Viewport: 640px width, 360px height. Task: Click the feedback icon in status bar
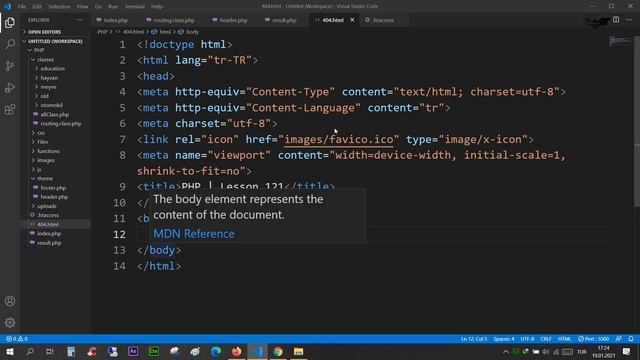click(619, 339)
